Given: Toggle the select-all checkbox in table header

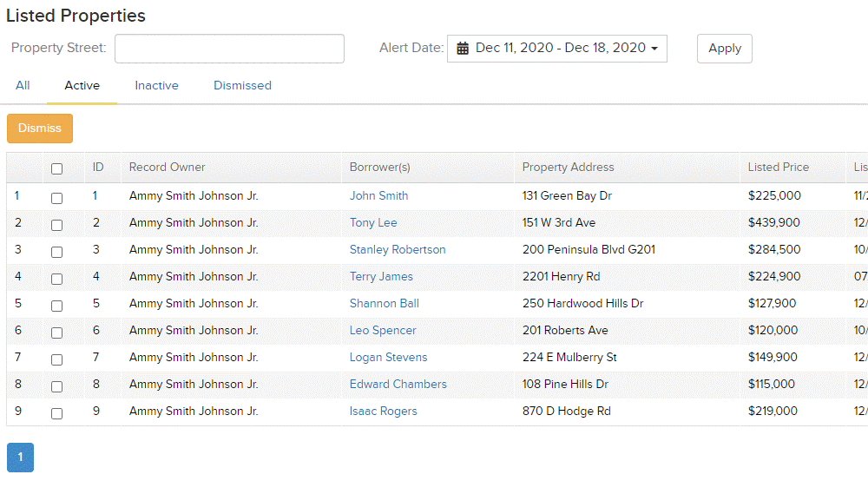Looking at the screenshot, I should (x=56, y=168).
